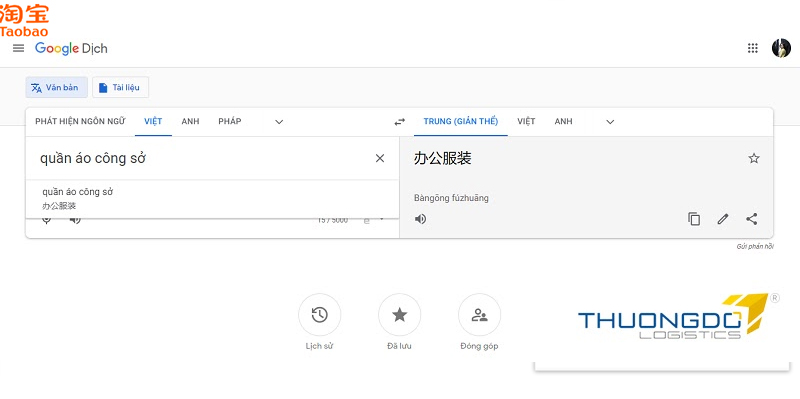Click the Google Dịch logo
This screenshot has height=399, width=800.
pyautogui.click(x=71, y=48)
